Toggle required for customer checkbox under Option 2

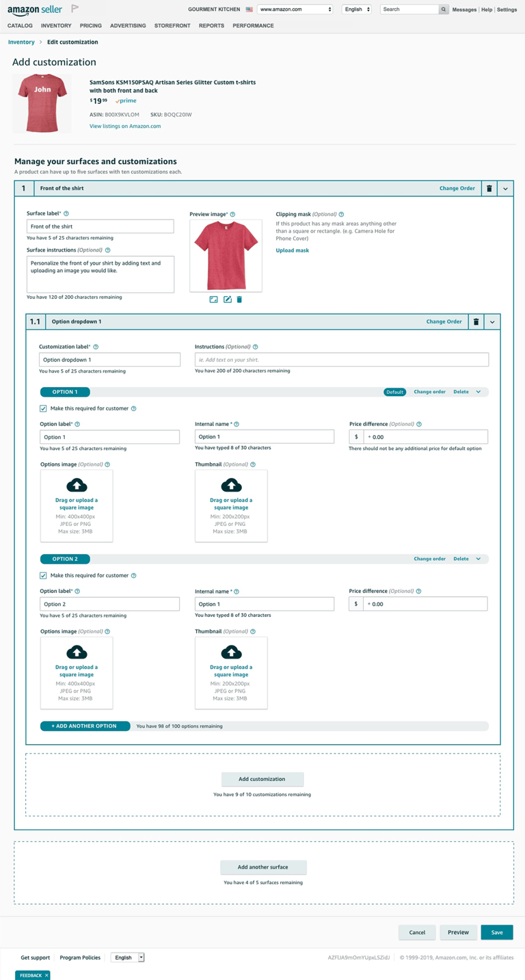(x=43, y=575)
